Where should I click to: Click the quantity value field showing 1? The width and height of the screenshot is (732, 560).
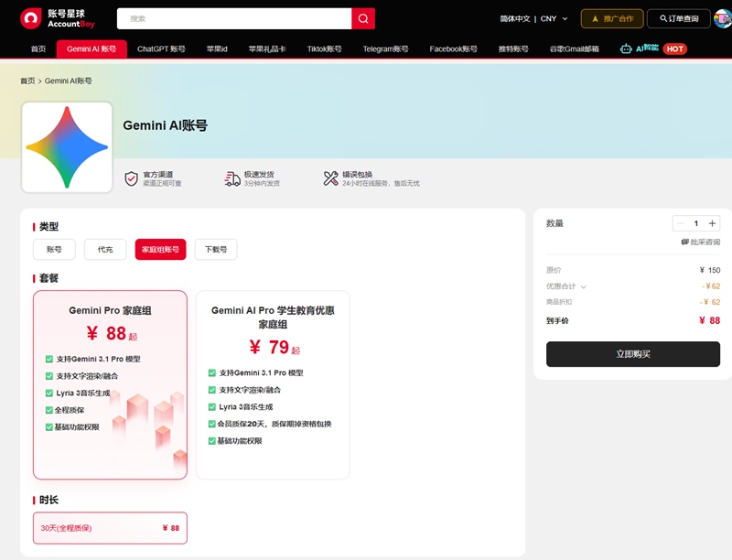696,223
